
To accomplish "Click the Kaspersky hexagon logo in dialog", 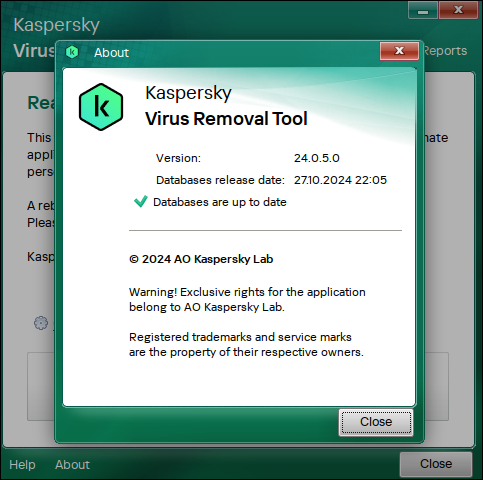I will 101,107.
